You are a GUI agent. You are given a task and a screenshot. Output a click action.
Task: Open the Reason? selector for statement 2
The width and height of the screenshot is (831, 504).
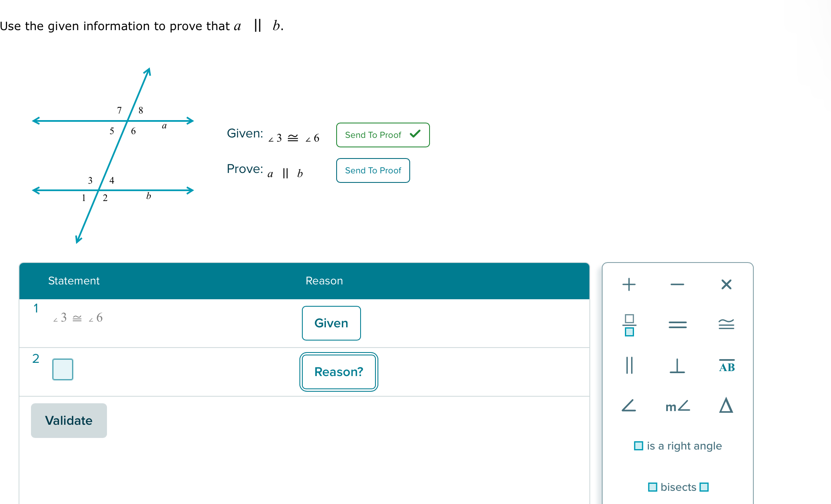(339, 371)
